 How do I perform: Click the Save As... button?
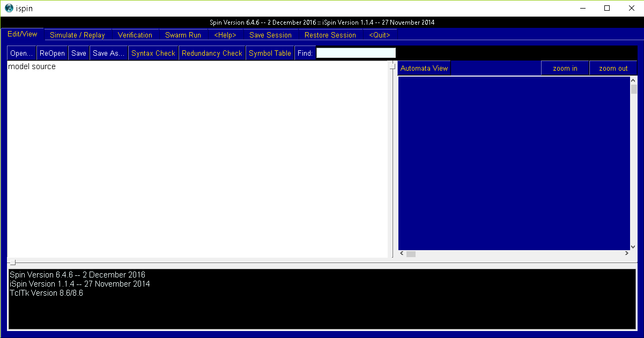point(109,53)
